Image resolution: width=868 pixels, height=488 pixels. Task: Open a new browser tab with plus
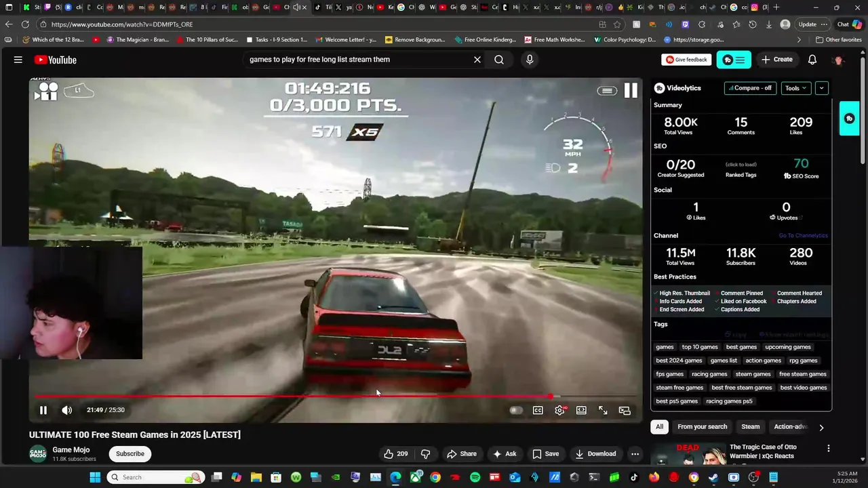(x=776, y=7)
